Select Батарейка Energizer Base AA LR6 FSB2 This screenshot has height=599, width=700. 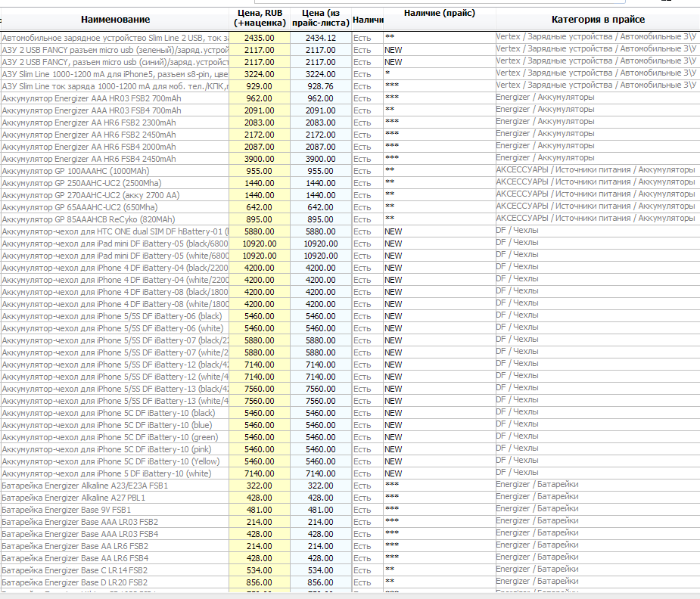click(115, 546)
